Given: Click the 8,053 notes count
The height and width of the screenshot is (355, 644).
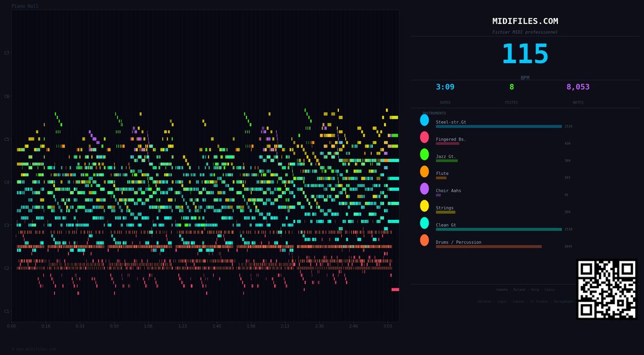Looking at the screenshot, I should point(578,87).
